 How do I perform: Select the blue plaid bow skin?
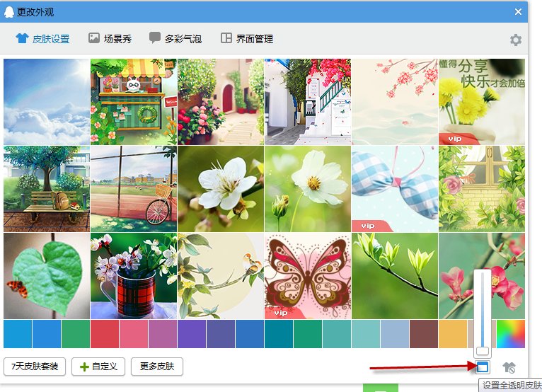pos(395,189)
